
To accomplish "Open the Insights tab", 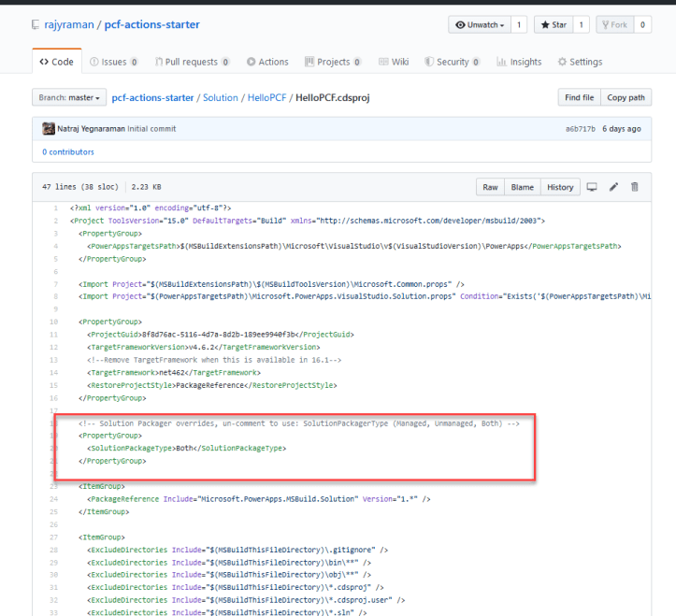I will pos(519,62).
